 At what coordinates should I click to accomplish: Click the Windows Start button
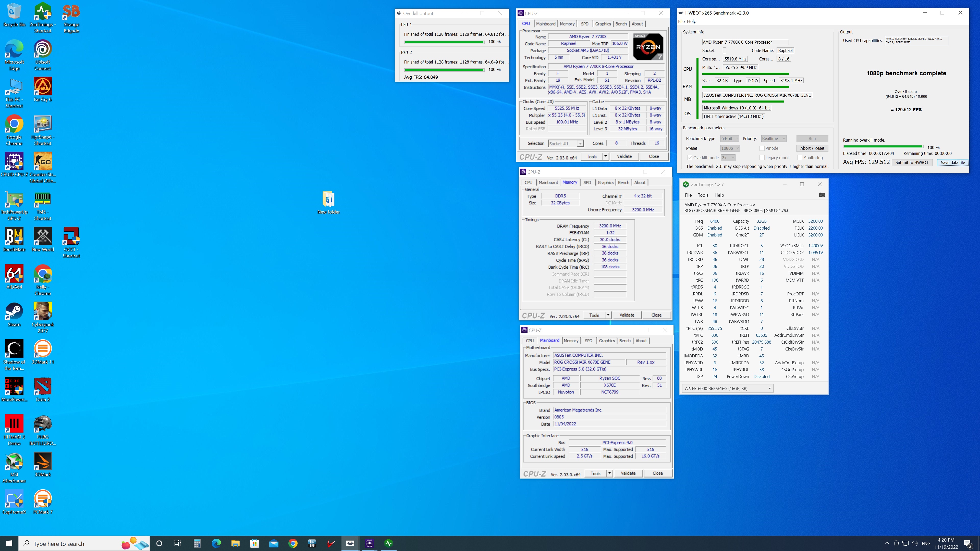(x=9, y=543)
